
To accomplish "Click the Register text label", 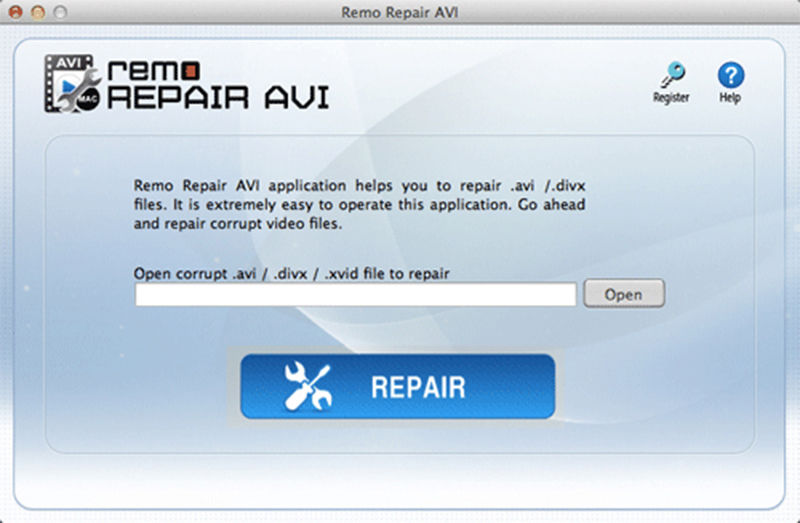I will point(671,97).
